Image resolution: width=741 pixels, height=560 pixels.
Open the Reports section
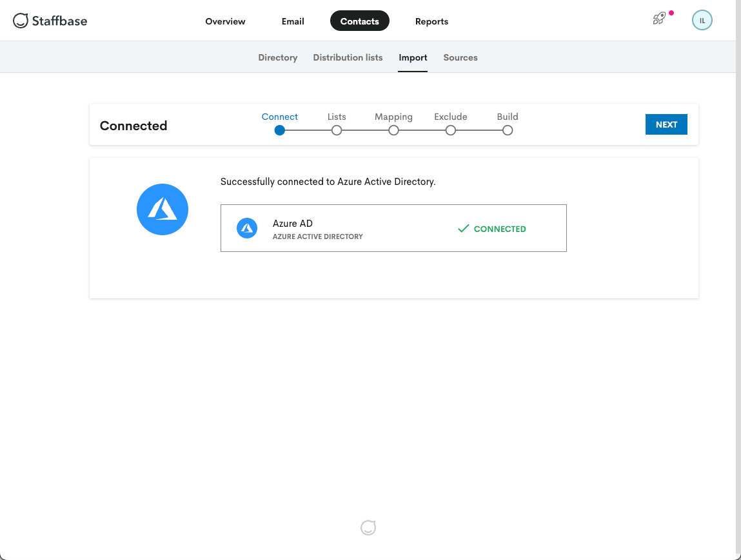431,21
